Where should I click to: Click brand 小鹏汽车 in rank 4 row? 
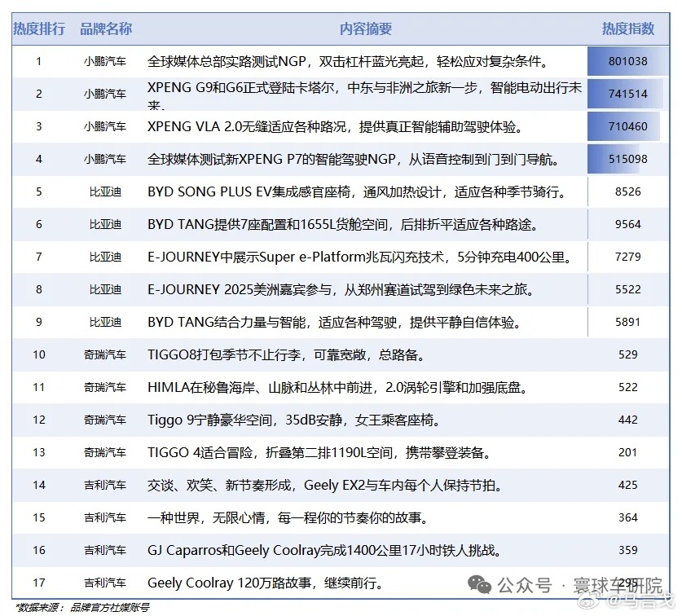pos(105,159)
